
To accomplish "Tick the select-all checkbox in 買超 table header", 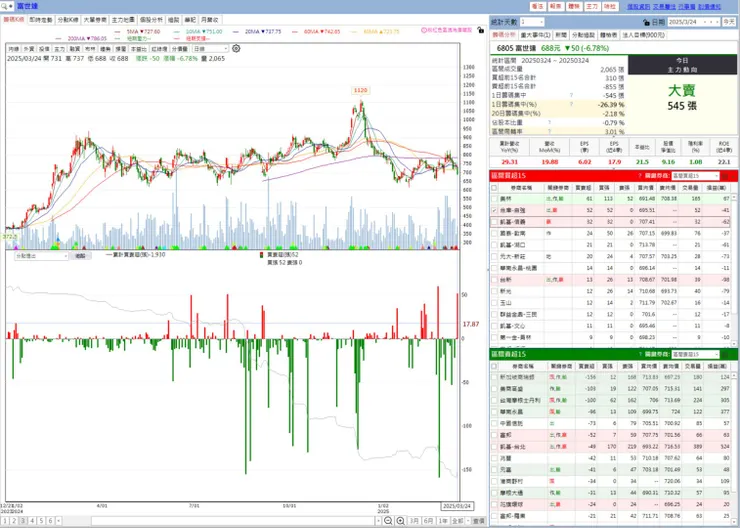I will [494, 187].
